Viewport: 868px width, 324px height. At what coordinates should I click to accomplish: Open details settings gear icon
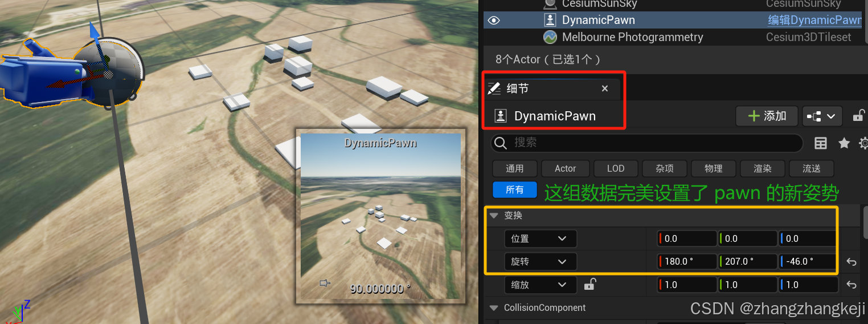click(863, 143)
